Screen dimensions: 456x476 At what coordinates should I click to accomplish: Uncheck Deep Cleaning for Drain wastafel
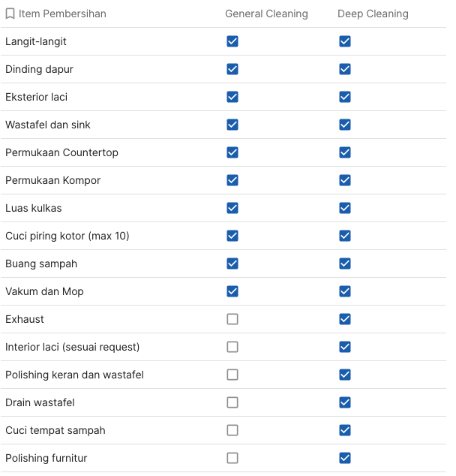coord(345,402)
